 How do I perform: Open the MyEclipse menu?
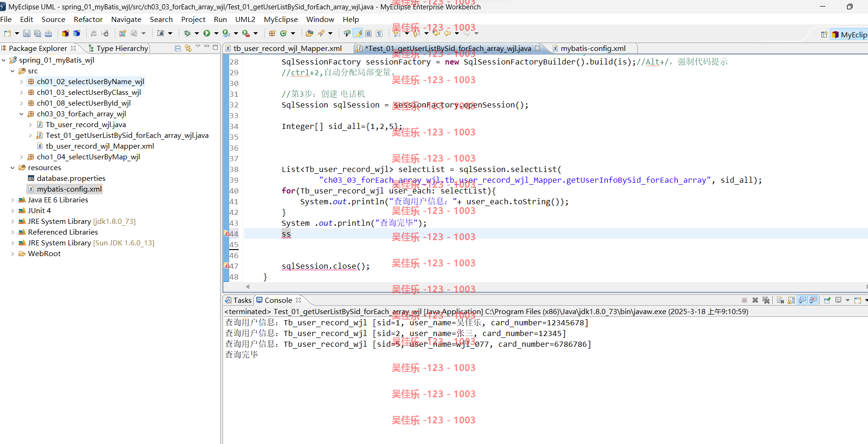point(281,19)
